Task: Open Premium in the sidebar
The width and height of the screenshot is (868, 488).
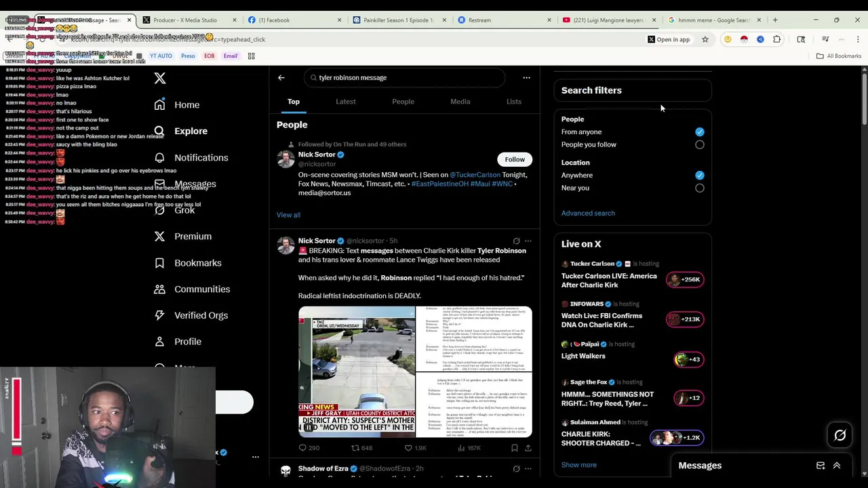Action: [183, 237]
